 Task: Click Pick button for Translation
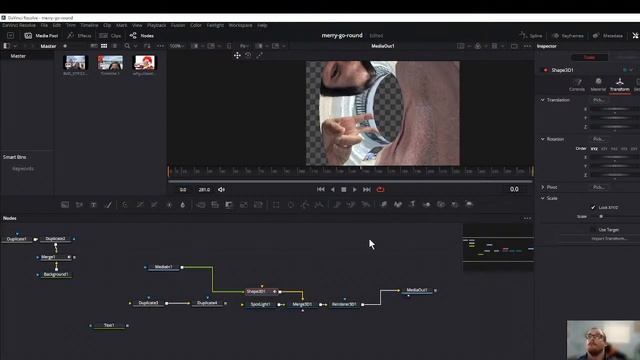point(598,100)
